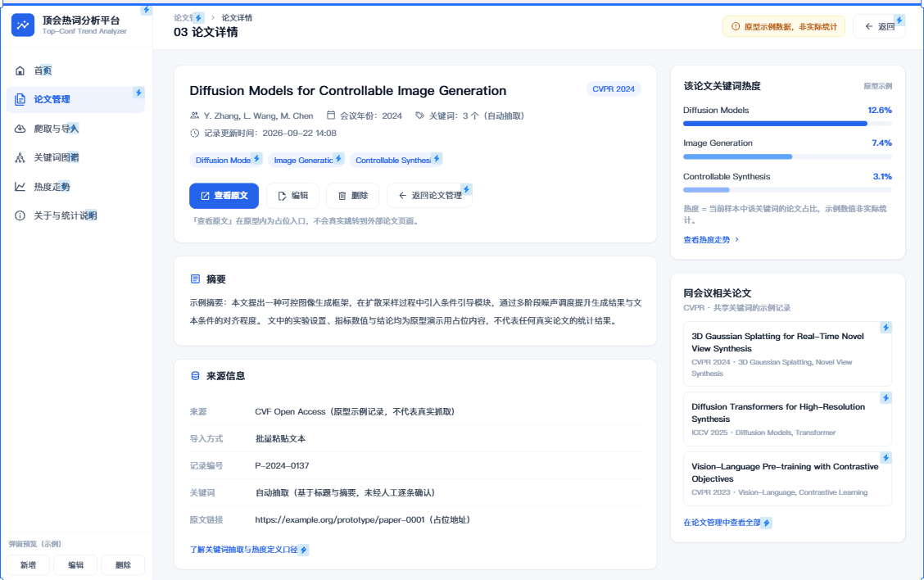Click the line chart icon beside 热度走势
The image size is (924, 580).
coord(20,186)
